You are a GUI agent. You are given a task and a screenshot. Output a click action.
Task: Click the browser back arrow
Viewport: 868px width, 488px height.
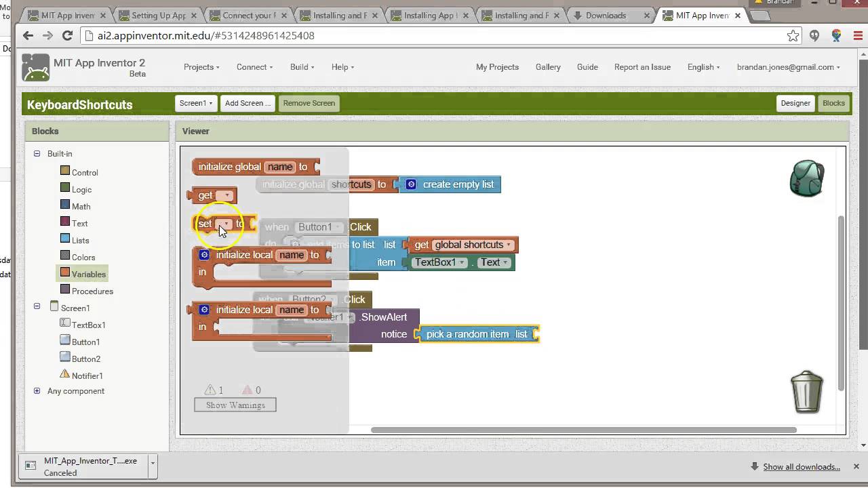pos(28,36)
